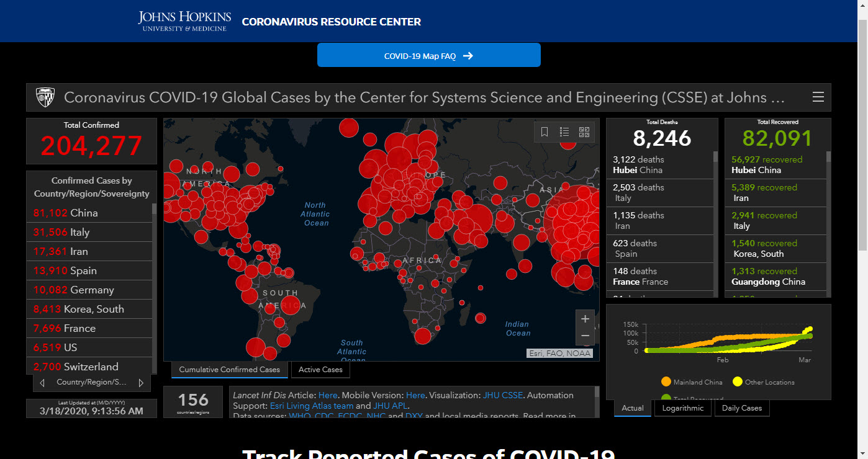
Task: Open the map bookmarks icon
Action: [545, 132]
